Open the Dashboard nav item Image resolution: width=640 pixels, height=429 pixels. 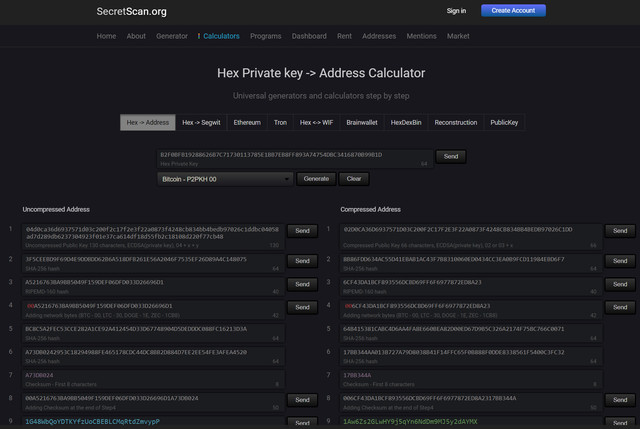(309, 36)
